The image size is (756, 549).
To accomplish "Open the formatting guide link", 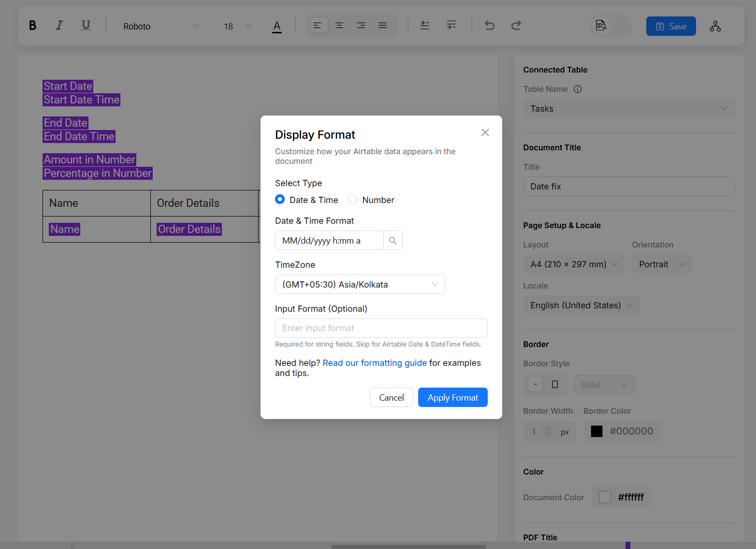I will point(375,362).
